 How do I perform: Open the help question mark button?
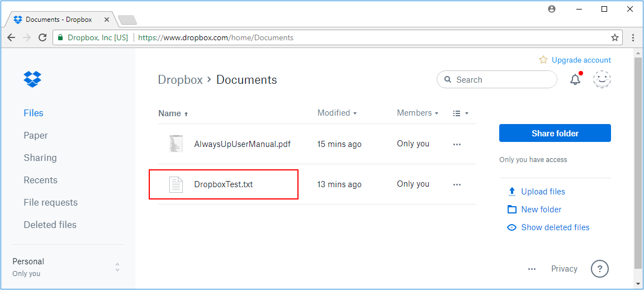point(600,269)
